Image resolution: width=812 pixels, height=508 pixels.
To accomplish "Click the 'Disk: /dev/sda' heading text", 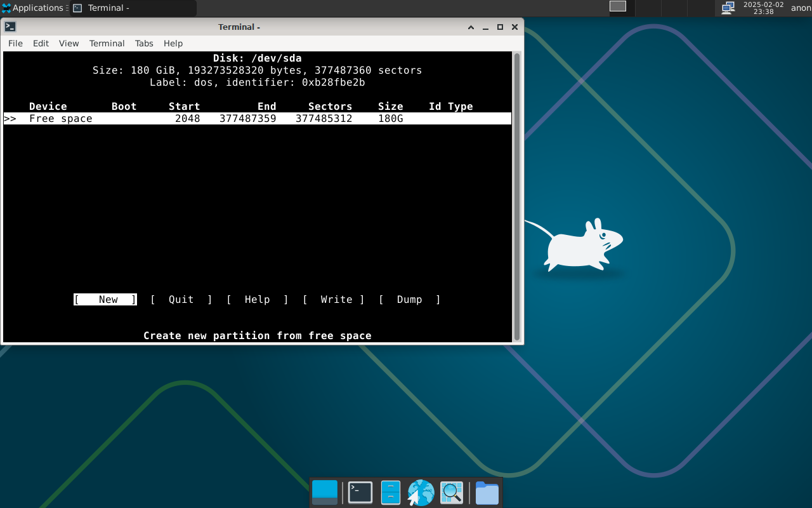I will (258, 58).
